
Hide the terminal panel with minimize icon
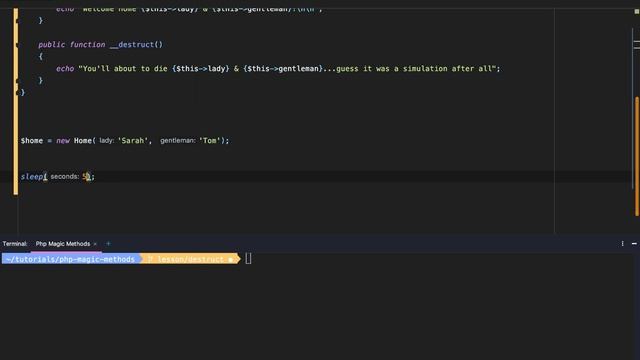634,244
